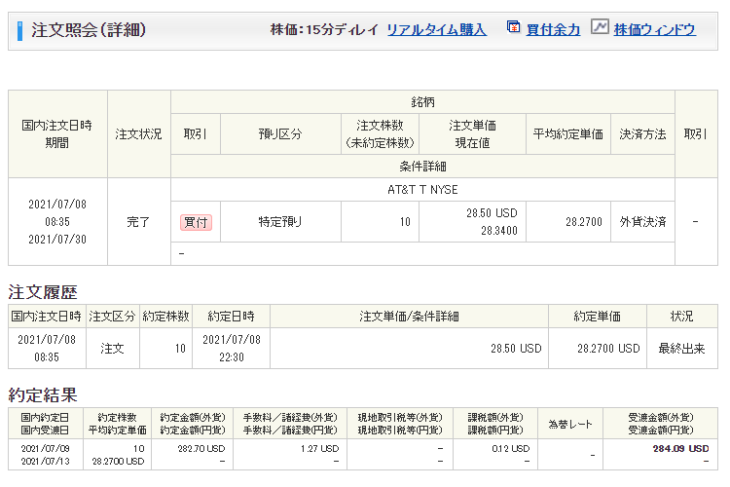
Task: Click the blue bar beside 注文照会(詳細) title
Action: click(21, 30)
